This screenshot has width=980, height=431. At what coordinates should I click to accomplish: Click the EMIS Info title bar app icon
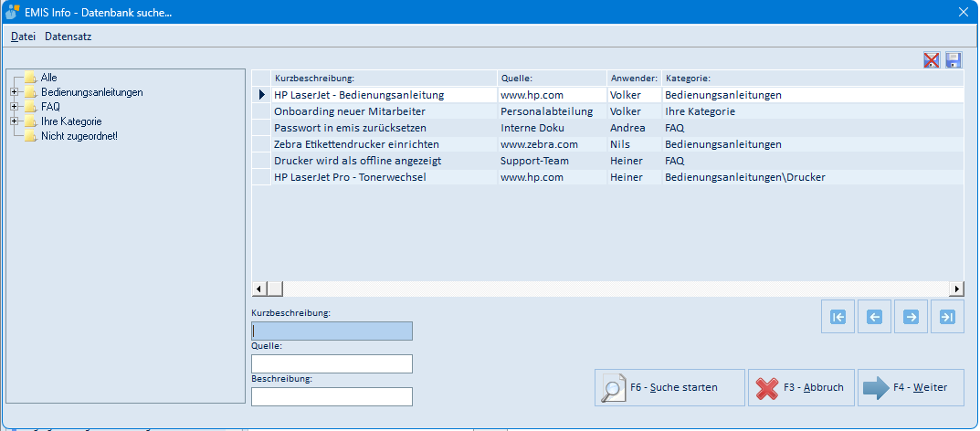[x=13, y=12]
